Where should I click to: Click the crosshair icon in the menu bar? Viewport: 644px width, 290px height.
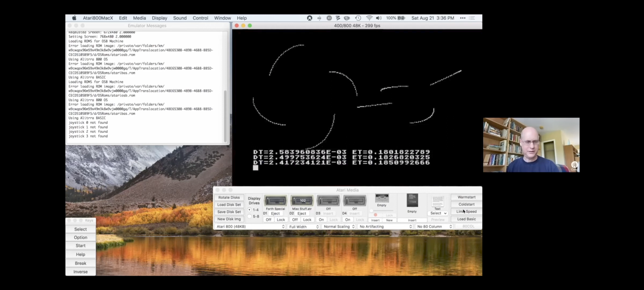click(x=319, y=18)
